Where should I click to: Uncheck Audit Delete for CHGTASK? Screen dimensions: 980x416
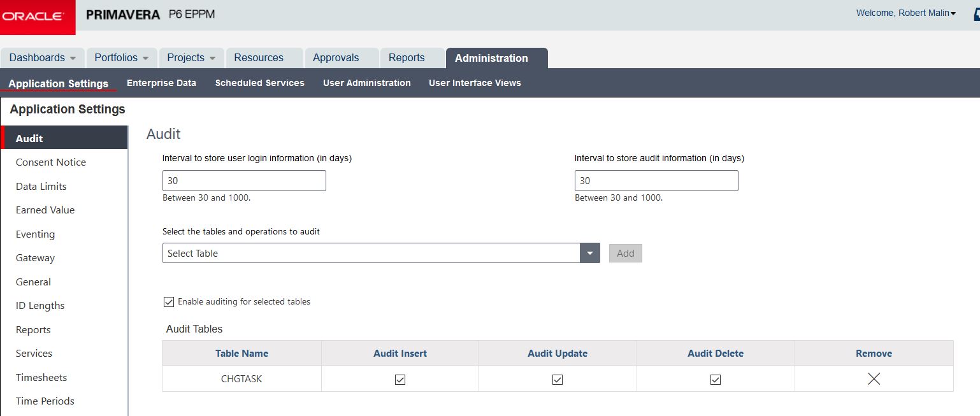[x=715, y=378]
